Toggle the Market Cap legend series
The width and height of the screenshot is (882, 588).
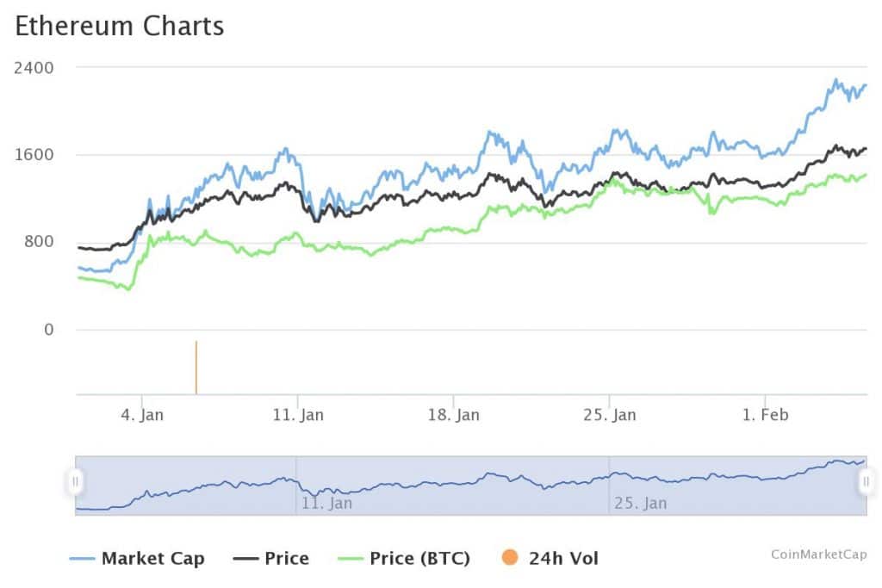(x=152, y=558)
